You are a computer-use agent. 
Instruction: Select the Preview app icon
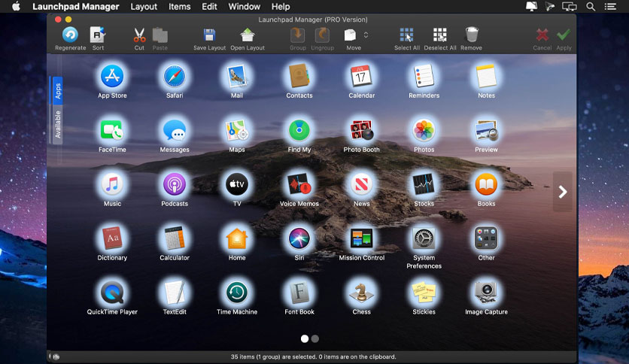pos(486,130)
